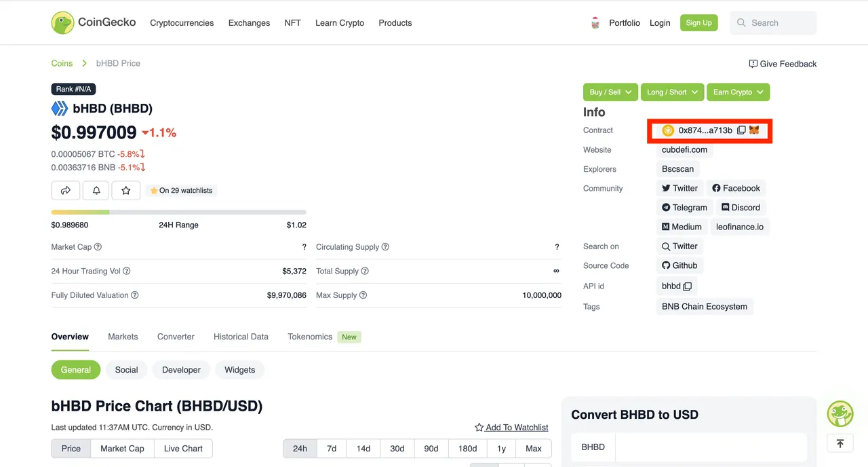Expand the Buy / Sell dropdown

pos(610,92)
